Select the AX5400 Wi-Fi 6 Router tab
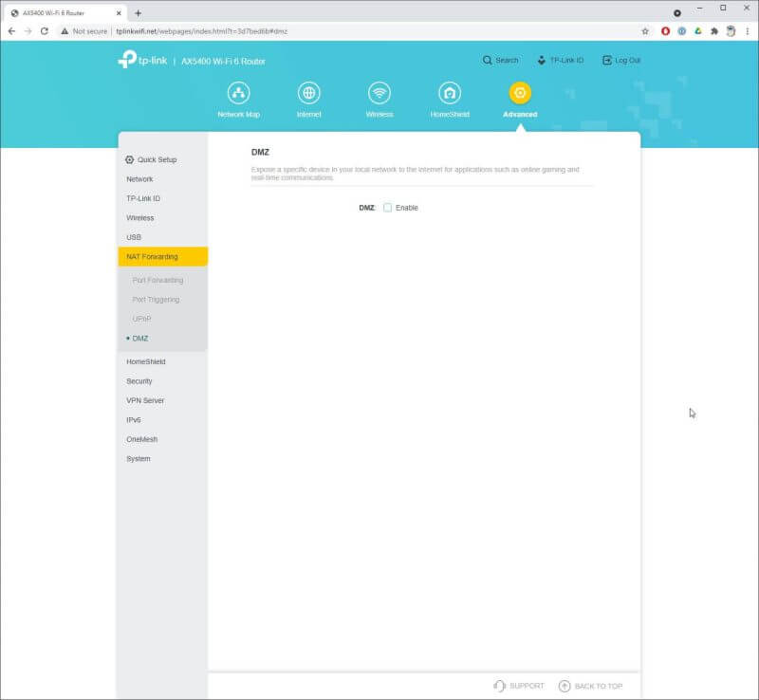Screen dimensions: 759x700 [x=65, y=13]
